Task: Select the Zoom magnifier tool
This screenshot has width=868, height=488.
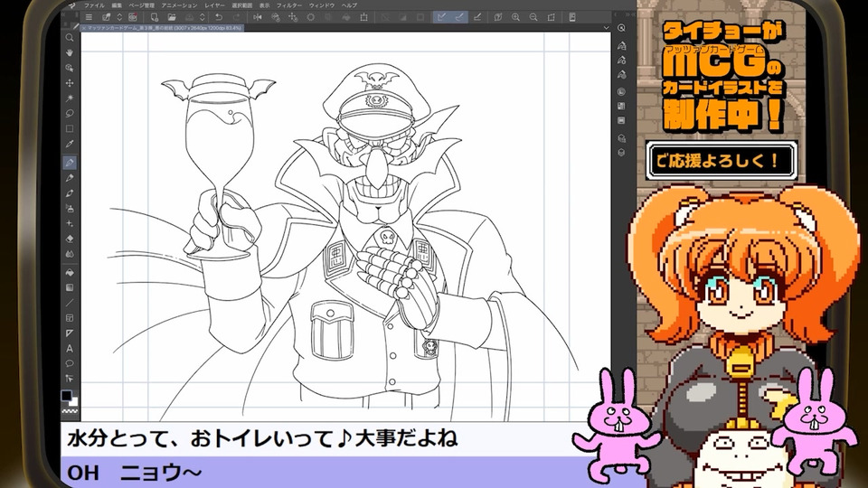Action: pos(70,38)
